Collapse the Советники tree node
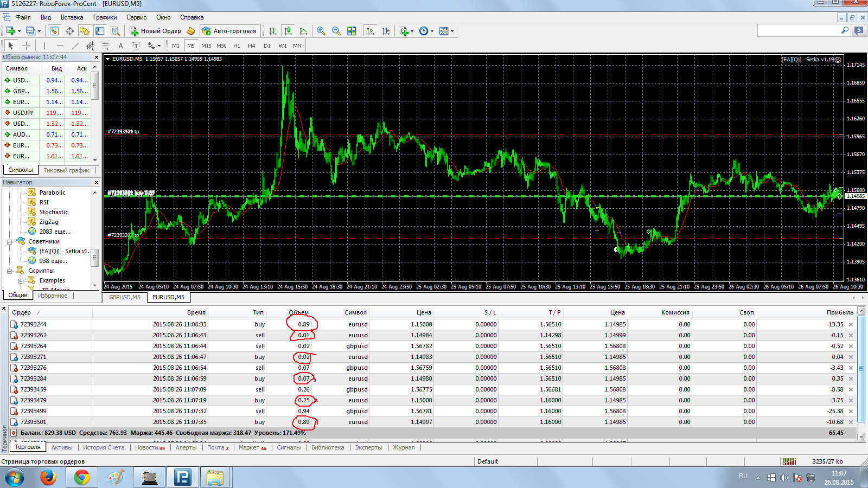The width and height of the screenshot is (868, 488). [9, 242]
